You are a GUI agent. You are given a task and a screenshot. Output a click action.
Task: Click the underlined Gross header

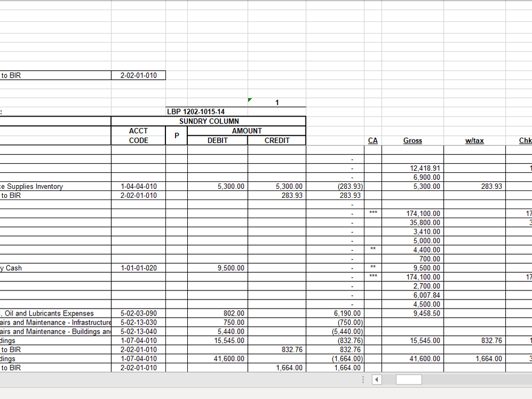coord(413,140)
